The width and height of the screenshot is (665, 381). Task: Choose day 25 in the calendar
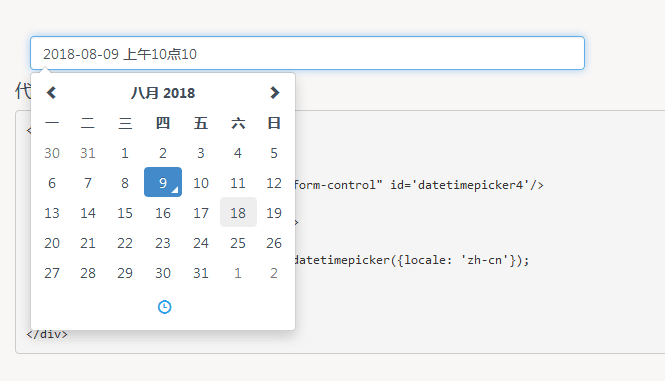(x=238, y=243)
